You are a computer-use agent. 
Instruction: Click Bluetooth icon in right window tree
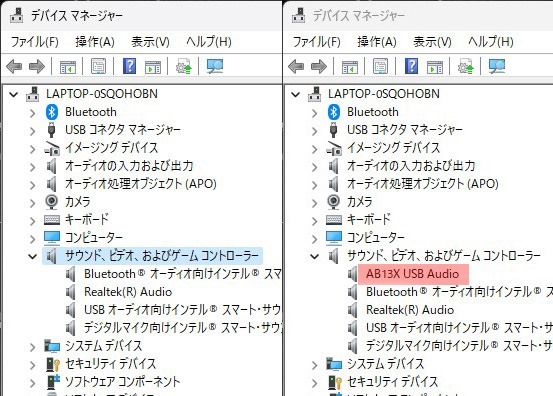pyautogui.click(x=334, y=112)
